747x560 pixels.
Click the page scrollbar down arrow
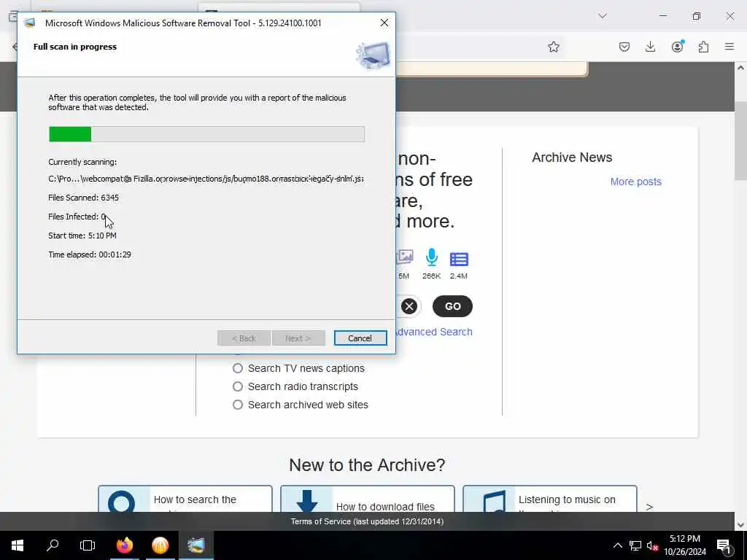pyautogui.click(x=740, y=525)
